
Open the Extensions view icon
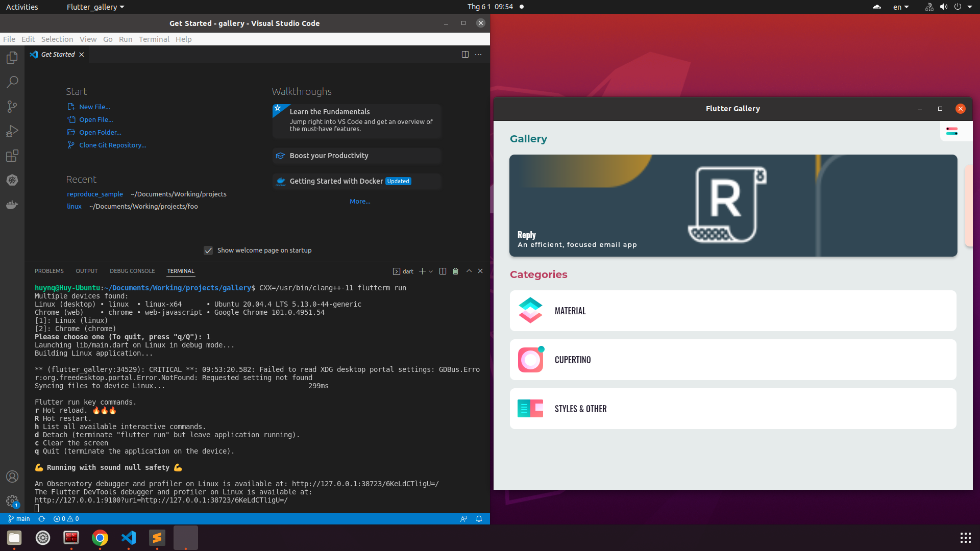point(12,156)
